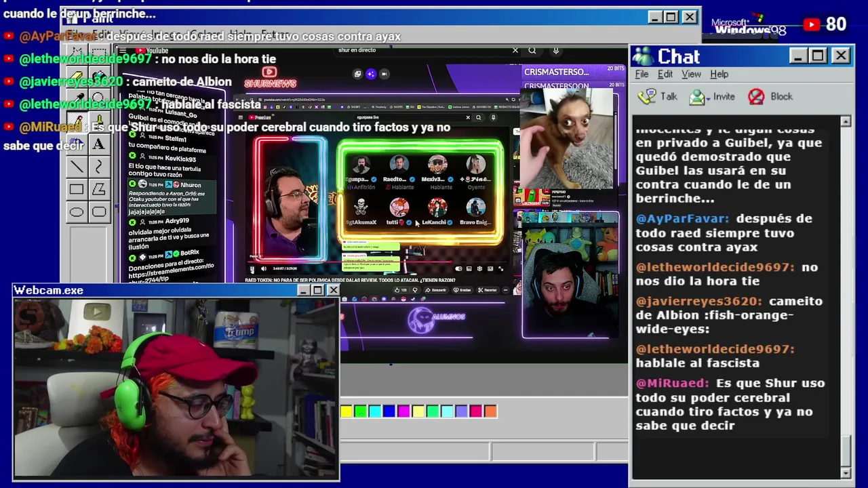Click username @MiRuaed in Chat window
Screen dimensions: 868x488
pyautogui.click(x=672, y=383)
